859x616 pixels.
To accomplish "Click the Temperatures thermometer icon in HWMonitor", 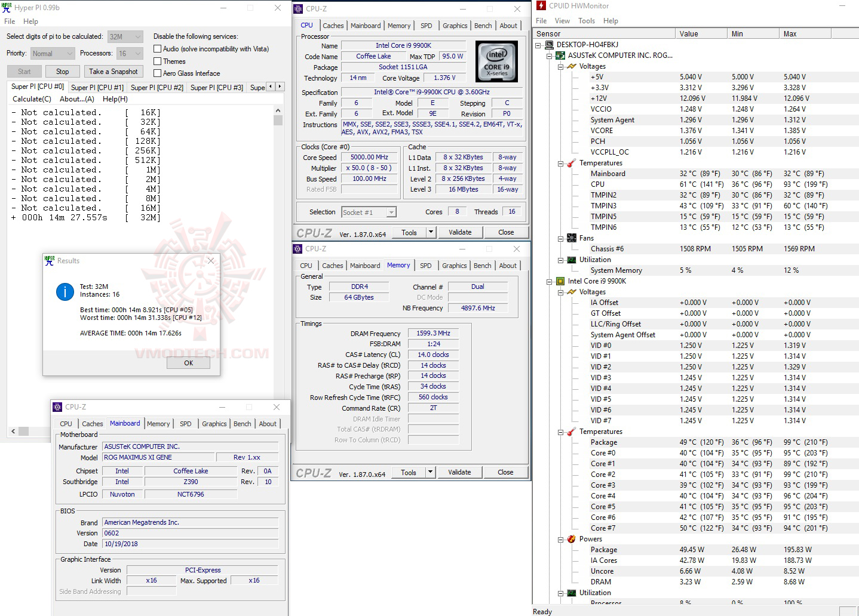I will 572,162.
